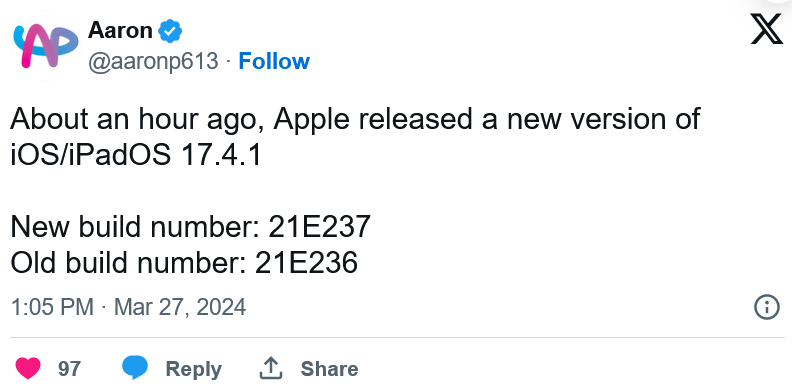Select the New build number 21E237 line
This screenshot has height=387, width=792.
(190, 226)
